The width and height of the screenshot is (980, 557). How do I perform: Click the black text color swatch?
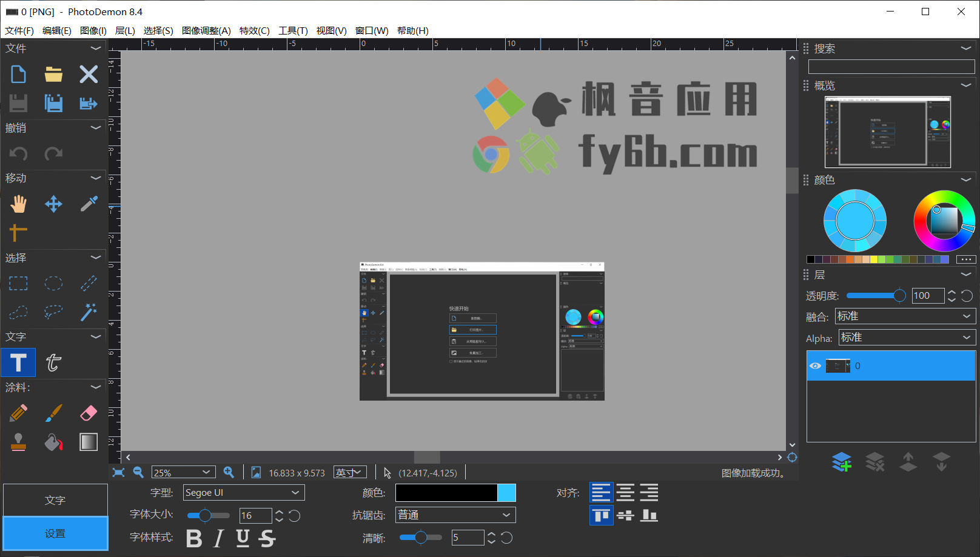(x=446, y=493)
